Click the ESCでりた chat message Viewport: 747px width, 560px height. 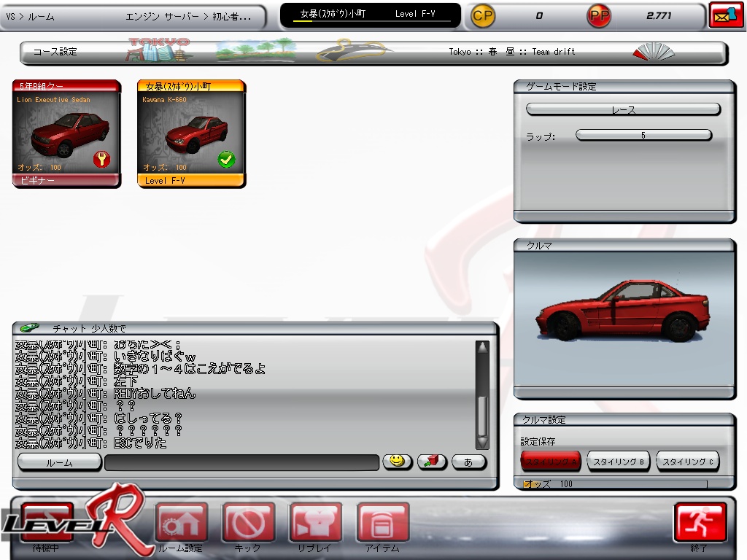point(140,443)
